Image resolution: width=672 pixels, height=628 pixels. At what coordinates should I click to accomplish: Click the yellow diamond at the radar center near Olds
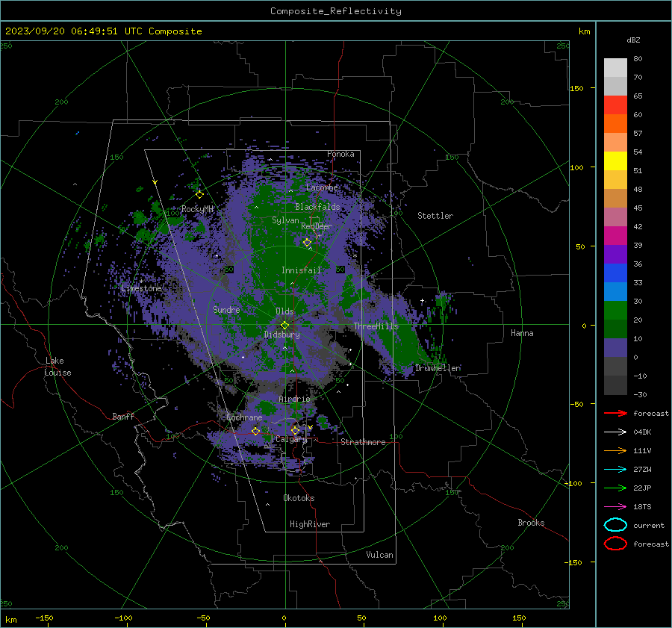(284, 326)
